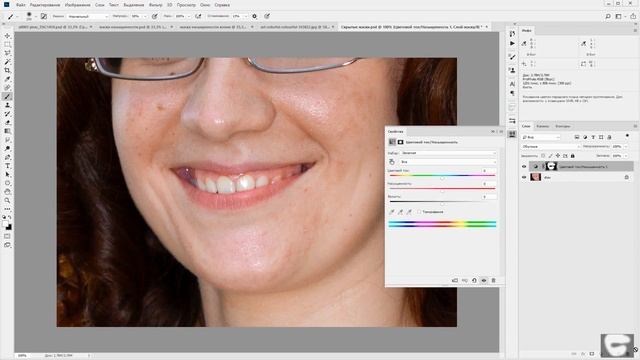Toggle adjustment visibility eye in Properties panel
Screen dimensions: 640x360
[x=484, y=280]
